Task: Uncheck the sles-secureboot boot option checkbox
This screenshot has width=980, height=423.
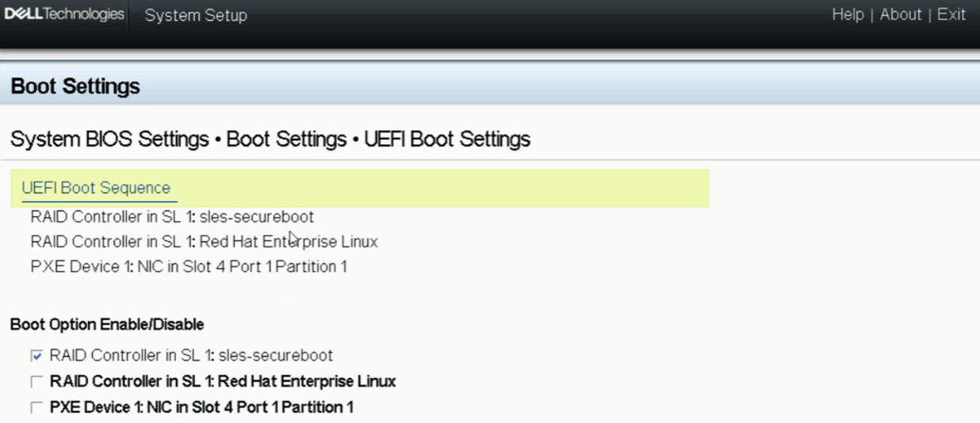Action: pos(36,356)
